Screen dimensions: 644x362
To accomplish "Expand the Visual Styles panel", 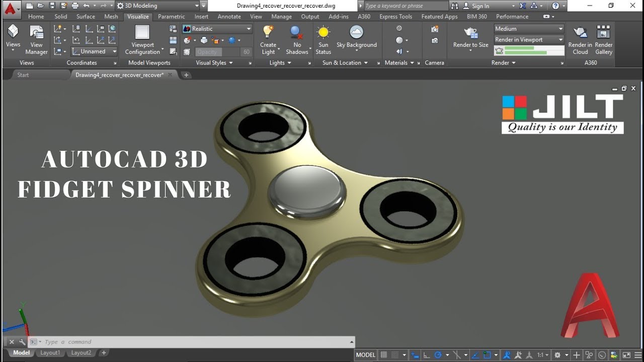I will (214, 63).
